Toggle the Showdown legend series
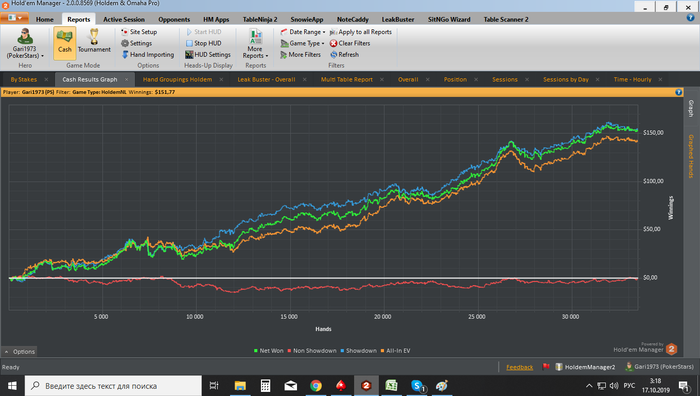This screenshot has width=700, height=396. pos(358,351)
